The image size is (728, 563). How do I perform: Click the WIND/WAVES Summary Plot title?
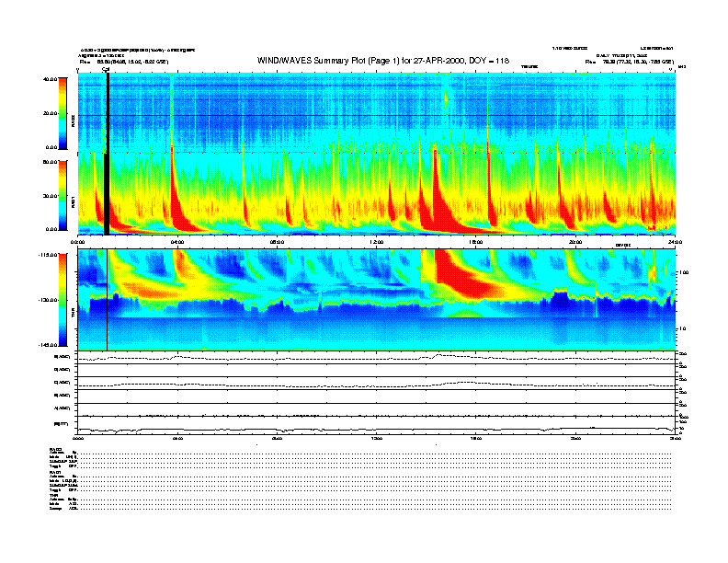(x=383, y=61)
